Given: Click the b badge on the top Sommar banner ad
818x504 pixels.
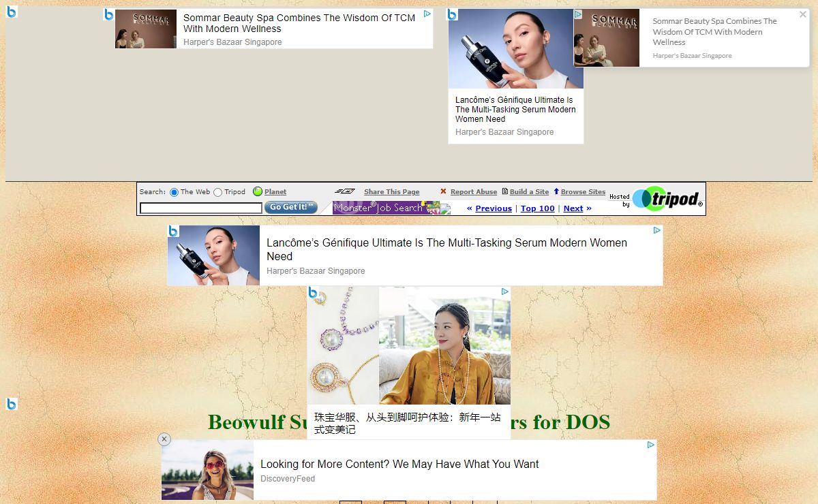Looking at the screenshot, I should 108,14.
